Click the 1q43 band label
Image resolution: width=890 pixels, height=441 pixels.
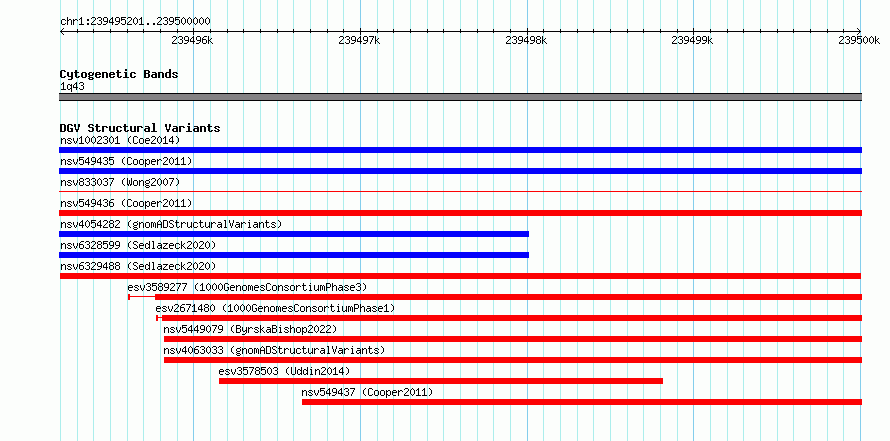pyautogui.click(x=73, y=87)
